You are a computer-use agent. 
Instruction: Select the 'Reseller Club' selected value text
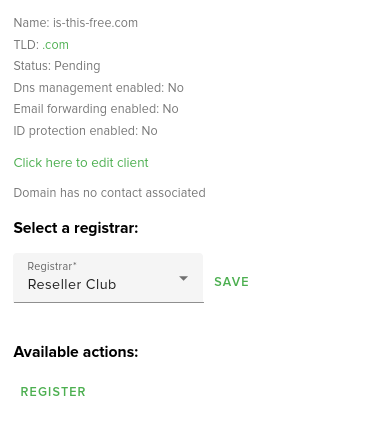(x=72, y=284)
